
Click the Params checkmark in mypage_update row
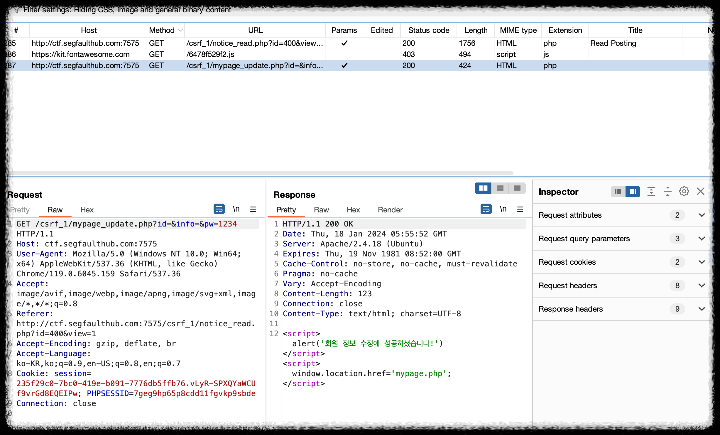[x=344, y=65]
